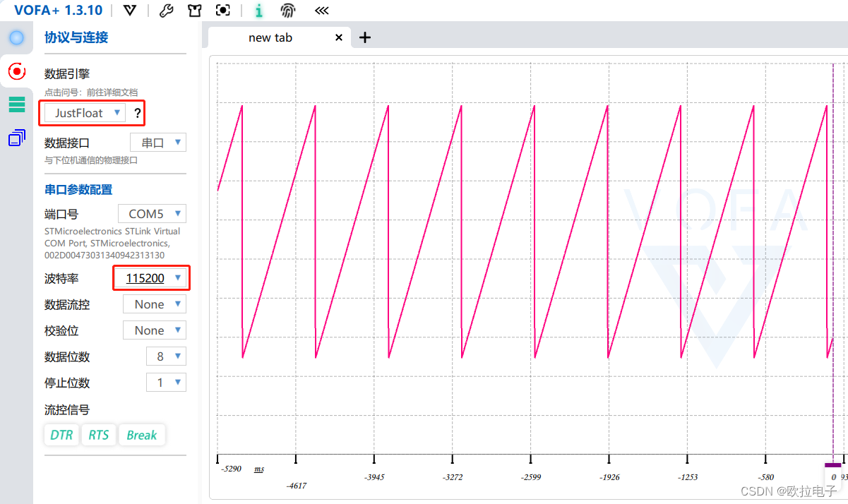
Task: Click the green三-bars sidebar icon
Action: pos(17,104)
